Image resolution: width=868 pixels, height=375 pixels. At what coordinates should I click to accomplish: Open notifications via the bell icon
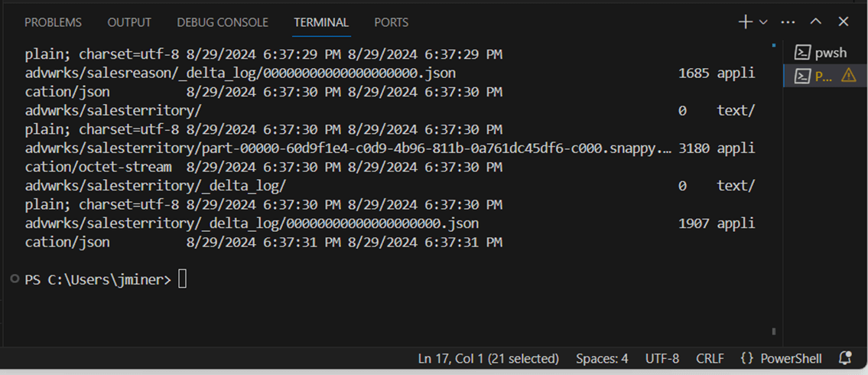click(845, 357)
